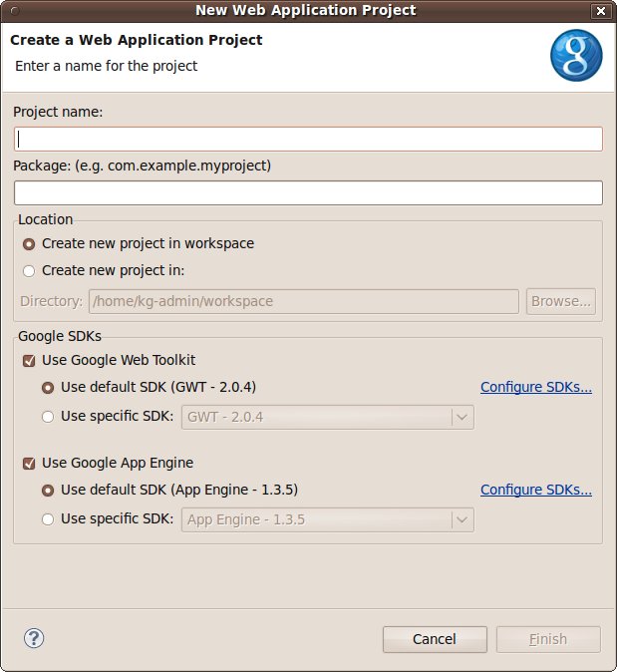Open Configure SDKs link for App Engine
Viewport: 617px width, 672px height.
535,490
